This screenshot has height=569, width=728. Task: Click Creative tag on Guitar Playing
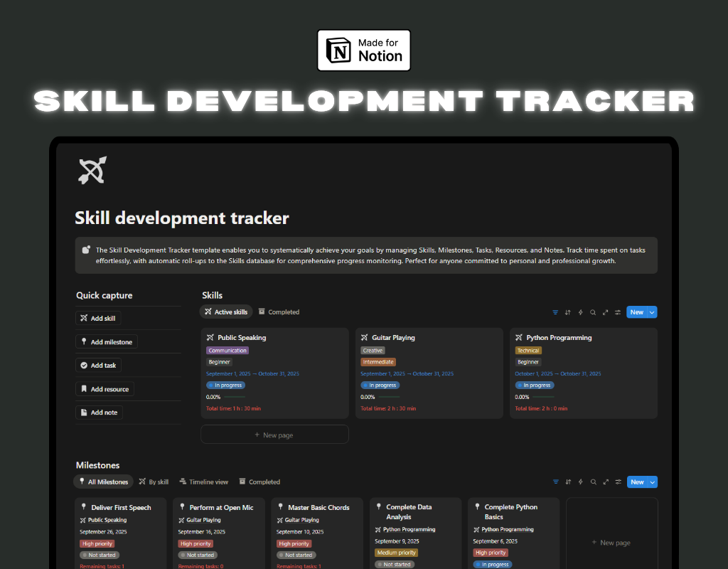(373, 351)
